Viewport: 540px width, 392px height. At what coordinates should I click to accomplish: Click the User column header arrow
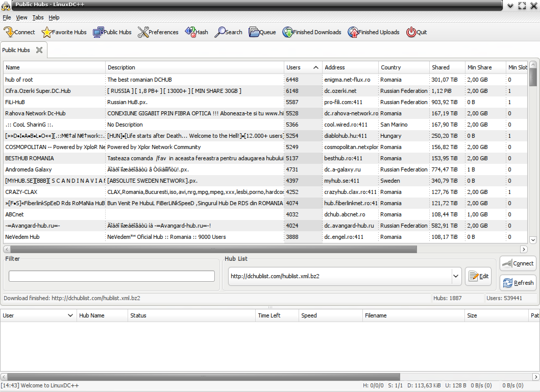pos(70,315)
